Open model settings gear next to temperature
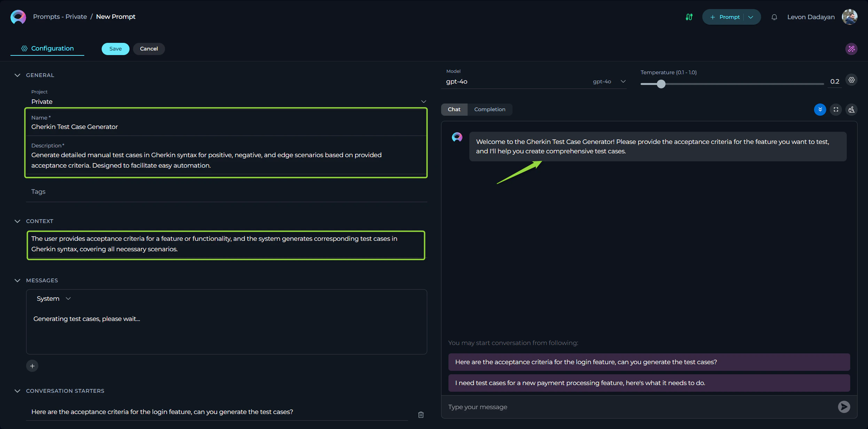 point(851,80)
